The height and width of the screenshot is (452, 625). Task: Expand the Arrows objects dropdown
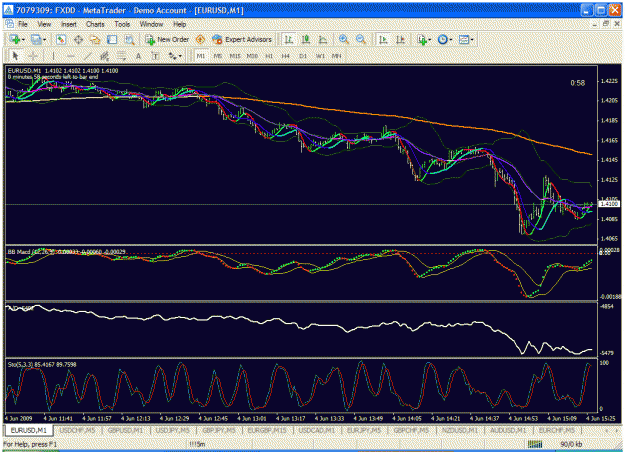point(180,57)
